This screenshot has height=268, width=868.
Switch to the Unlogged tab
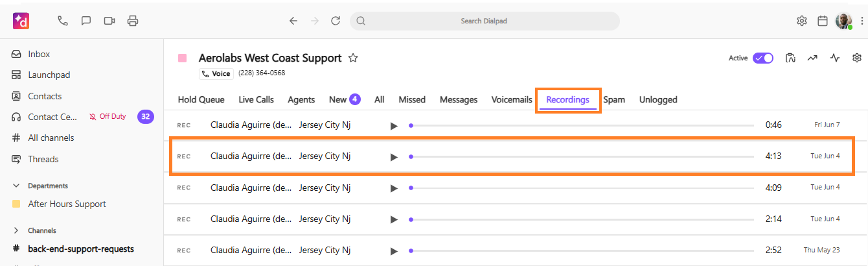tap(658, 99)
